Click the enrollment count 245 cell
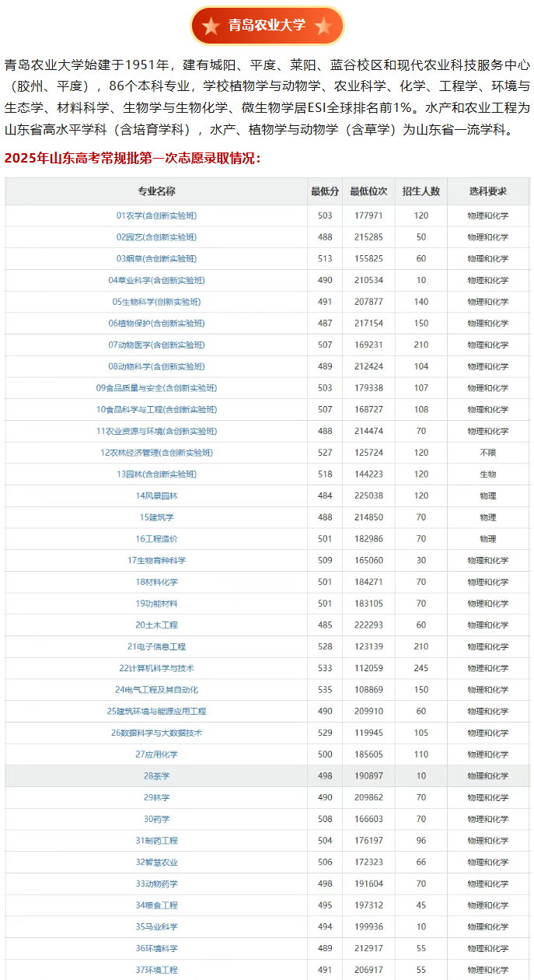Viewport: 534px width, 980px height. coord(421,668)
